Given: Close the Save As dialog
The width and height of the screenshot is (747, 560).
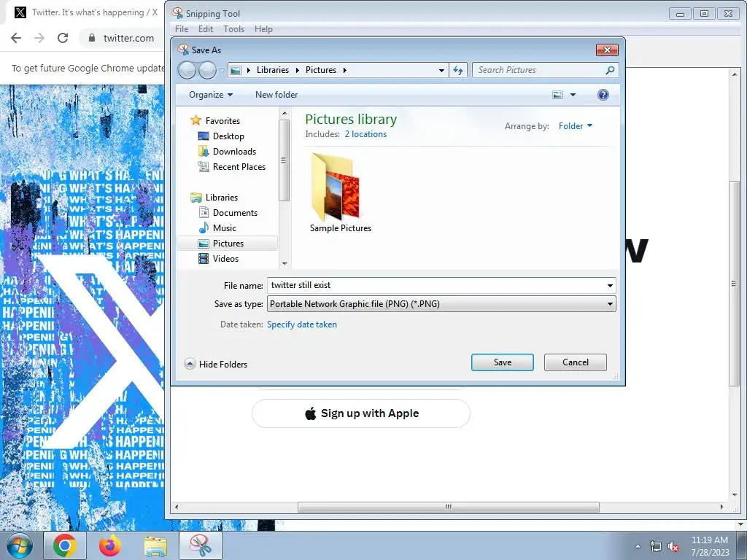Looking at the screenshot, I should 607,50.
